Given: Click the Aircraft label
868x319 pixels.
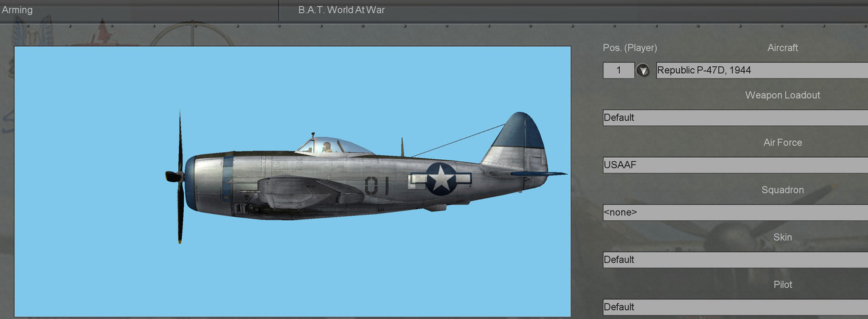Looking at the screenshot, I should pos(783,48).
